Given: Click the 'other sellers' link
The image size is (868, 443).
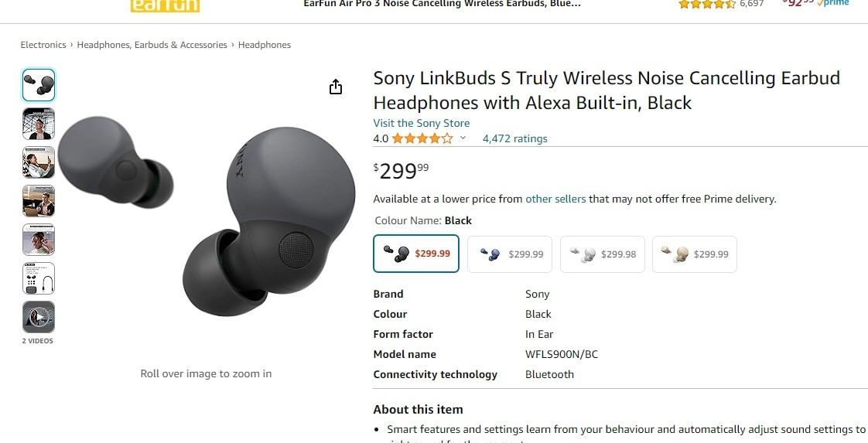Looking at the screenshot, I should pyautogui.click(x=555, y=199).
